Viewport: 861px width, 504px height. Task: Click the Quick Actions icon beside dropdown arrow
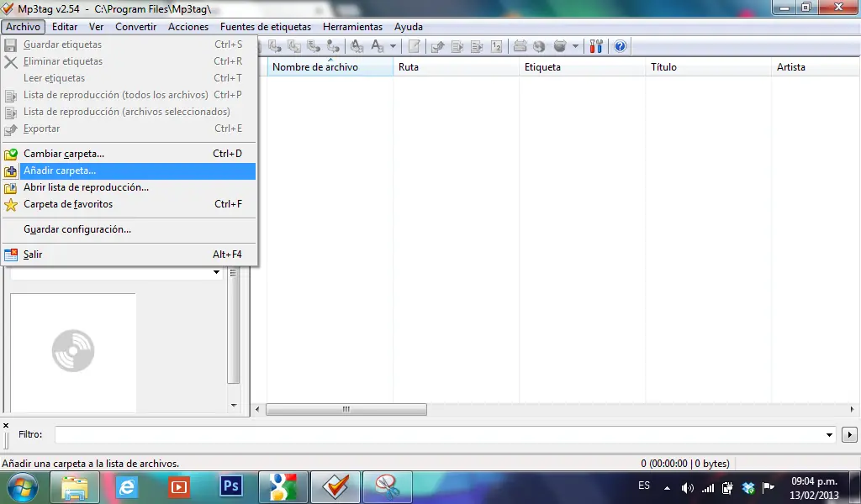click(378, 46)
